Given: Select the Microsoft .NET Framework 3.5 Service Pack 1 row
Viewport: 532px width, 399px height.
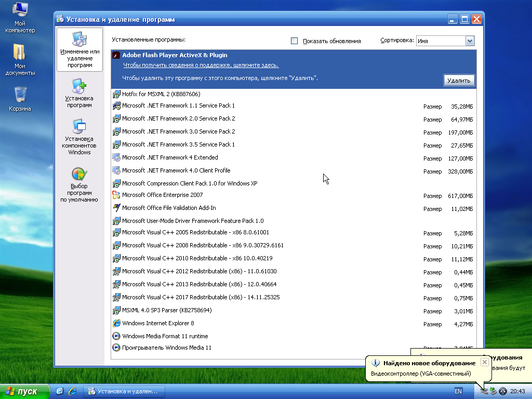Looking at the screenshot, I should 294,144.
